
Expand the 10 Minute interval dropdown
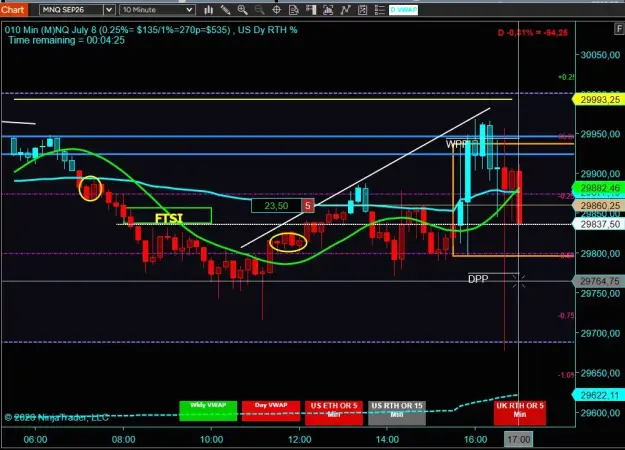pos(190,10)
